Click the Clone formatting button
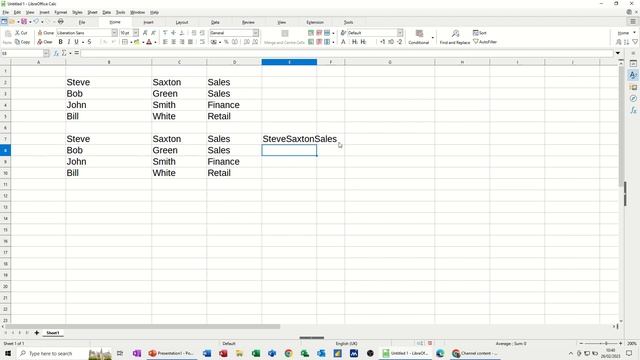640x360 pixels. (x=46, y=33)
